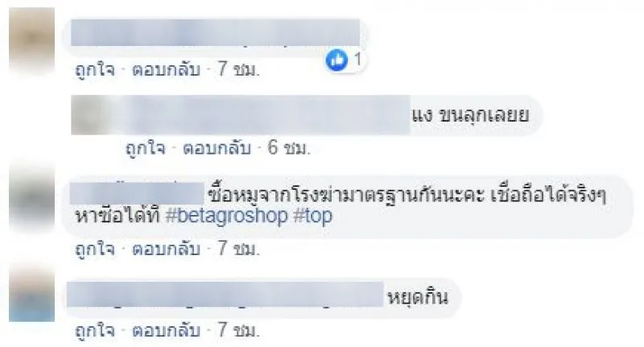Click ถูกใจ under the 'แง ขนลุกเลย' reply
Image resolution: width=644 pixels, height=347 pixels.
[x=146, y=148]
